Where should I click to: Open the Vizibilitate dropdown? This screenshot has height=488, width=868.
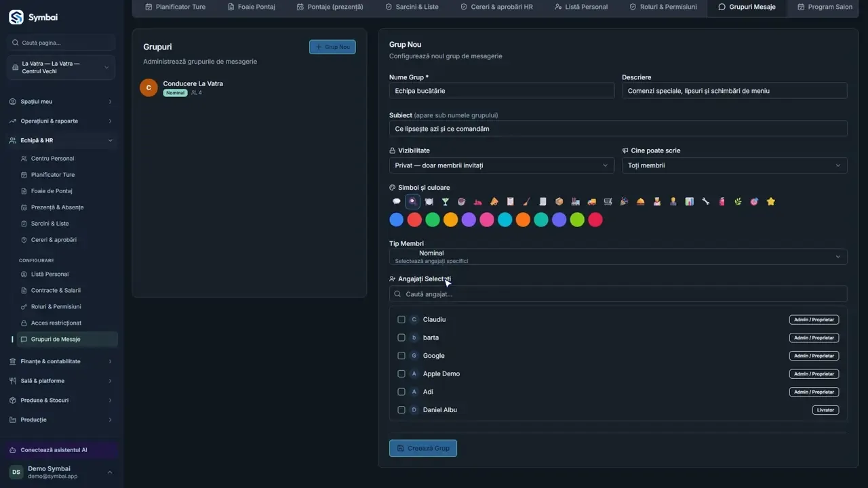tap(502, 165)
